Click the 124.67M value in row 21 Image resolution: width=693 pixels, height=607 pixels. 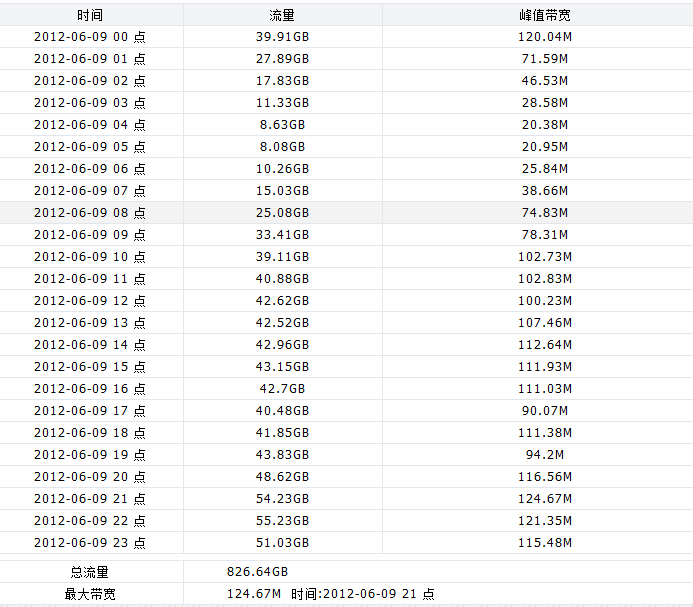[545, 499]
